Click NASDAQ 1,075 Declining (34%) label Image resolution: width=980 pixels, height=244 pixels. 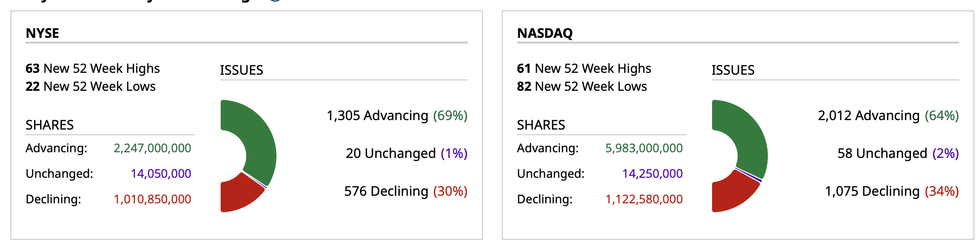coord(892,191)
